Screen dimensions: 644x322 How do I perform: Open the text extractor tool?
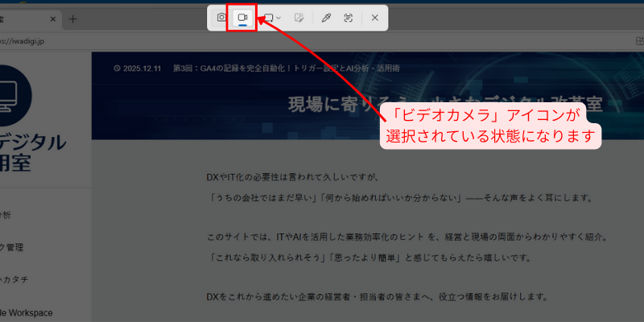(349, 18)
